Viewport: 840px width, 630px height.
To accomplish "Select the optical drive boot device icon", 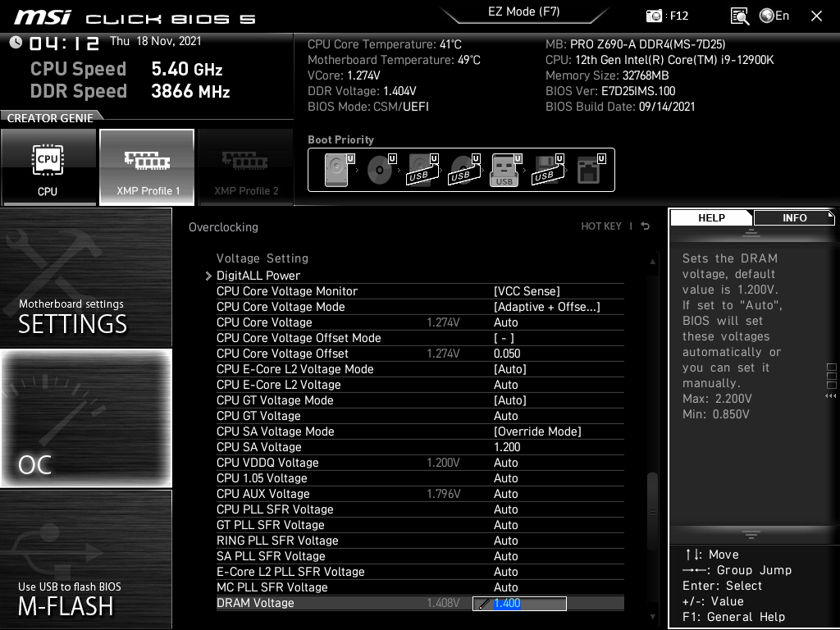I will (381, 169).
